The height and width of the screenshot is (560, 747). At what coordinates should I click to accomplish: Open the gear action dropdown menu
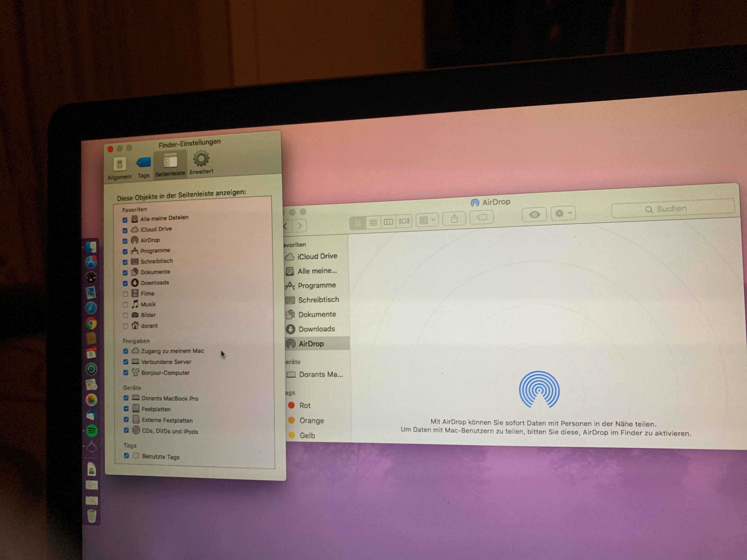coord(563,213)
